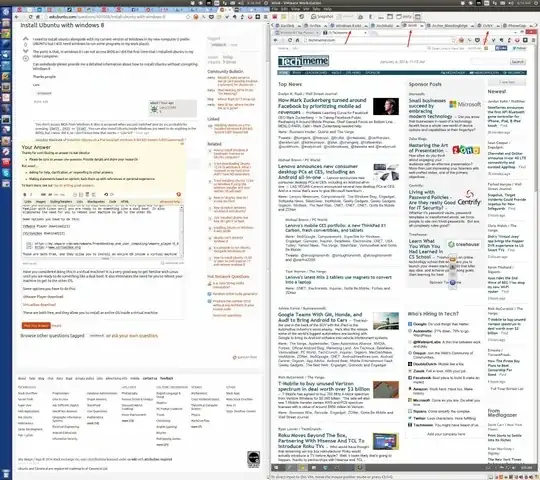Show the Blockquotes formatting help tab
Screen dimensions: 540x480
click(x=96, y=202)
